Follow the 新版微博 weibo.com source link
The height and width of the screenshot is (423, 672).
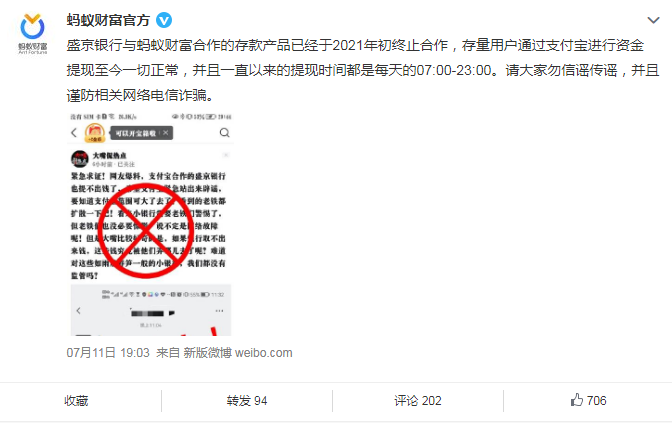(238, 353)
